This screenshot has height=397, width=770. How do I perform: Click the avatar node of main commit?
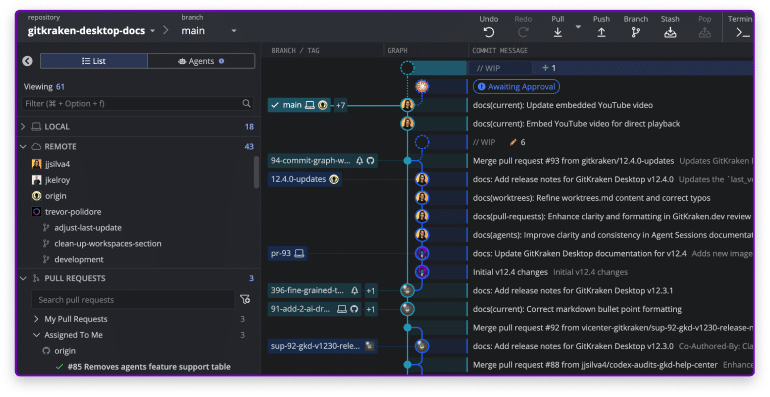click(407, 105)
